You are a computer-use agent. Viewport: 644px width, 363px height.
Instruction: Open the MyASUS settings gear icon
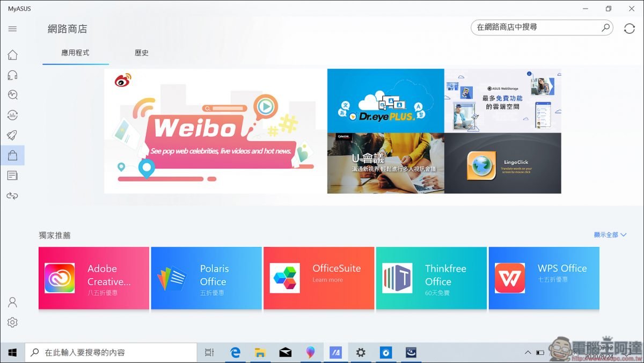[x=12, y=322]
